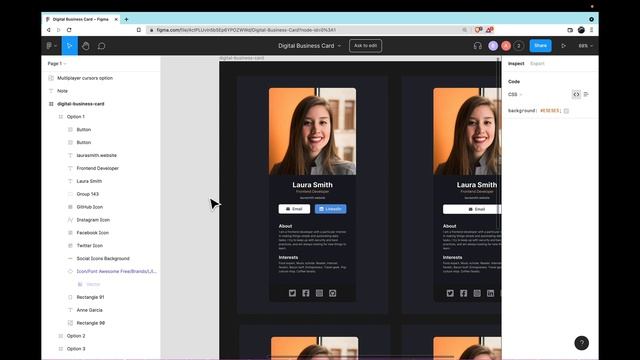
Task: Reload the browser page
Action: pyautogui.click(x=69, y=30)
